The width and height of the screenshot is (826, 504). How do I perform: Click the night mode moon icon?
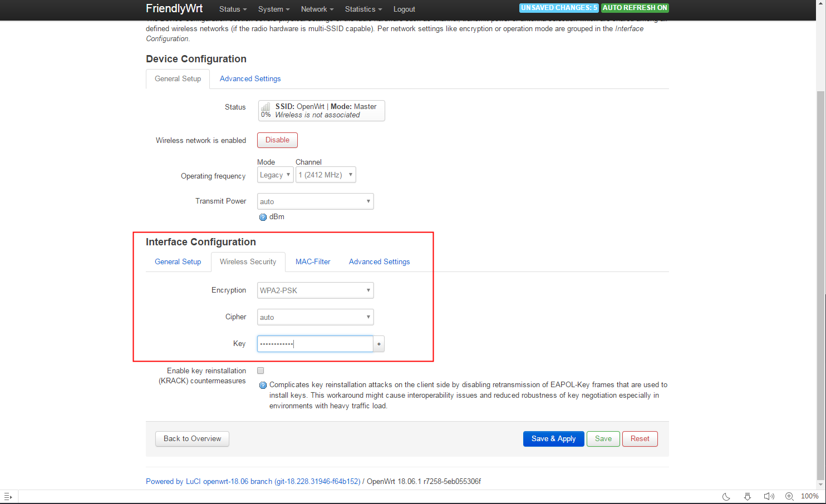tap(726, 496)
